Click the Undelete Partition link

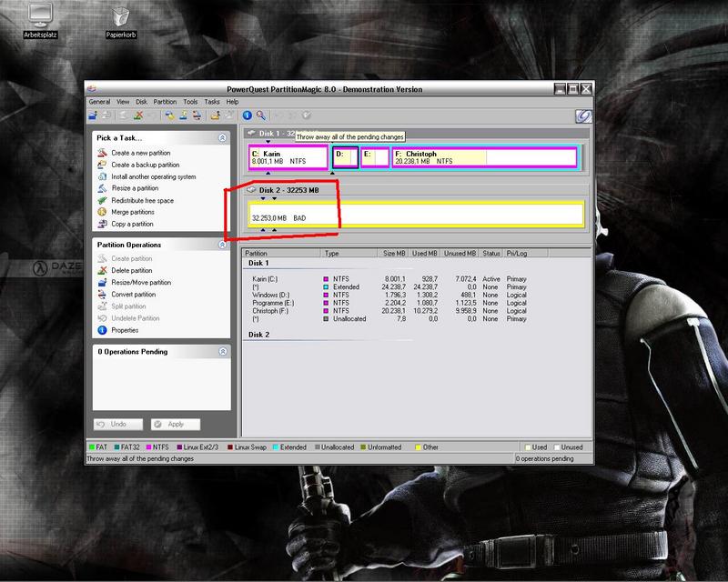coord(135,318)
